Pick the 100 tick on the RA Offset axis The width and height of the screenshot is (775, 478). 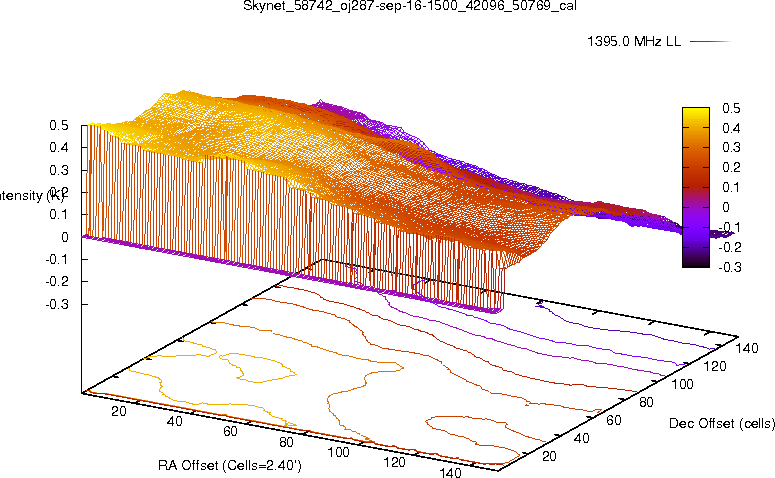339,452
